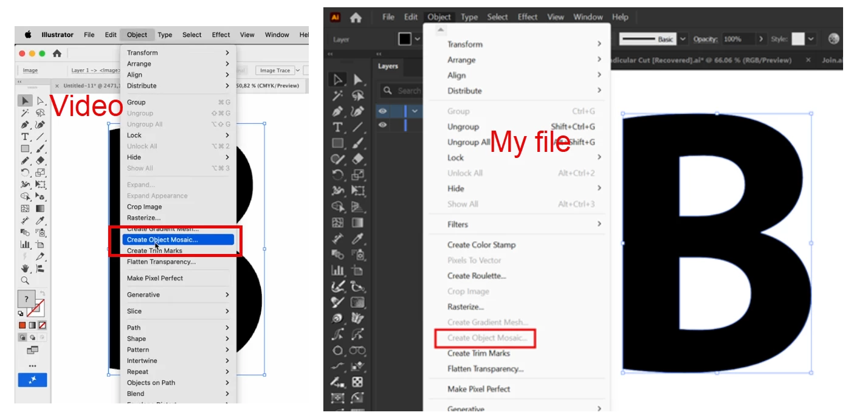The image size is (868, 418).
Task: Expand the first layer in Layers panel
Action: tap(415, 111)
